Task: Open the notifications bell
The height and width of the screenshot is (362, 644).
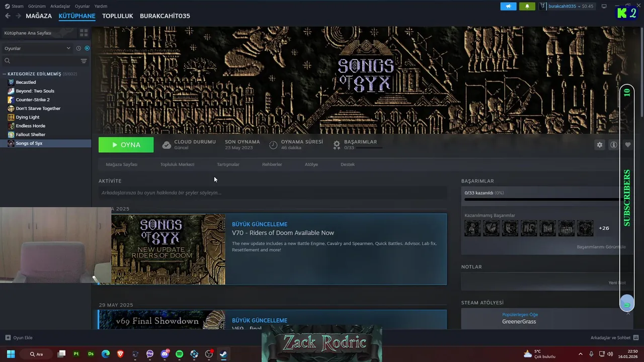Action: pos(527,6)
